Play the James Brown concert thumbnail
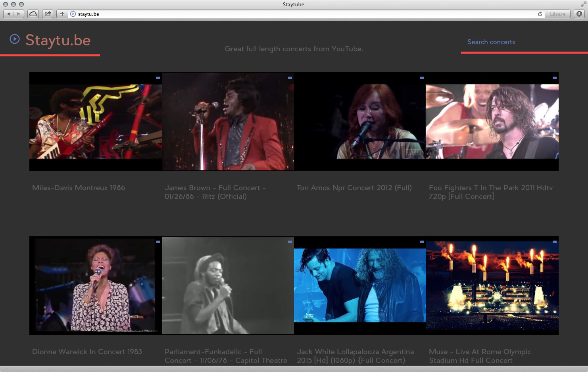This screenshot has width=588, height=372. pos(228,121)
